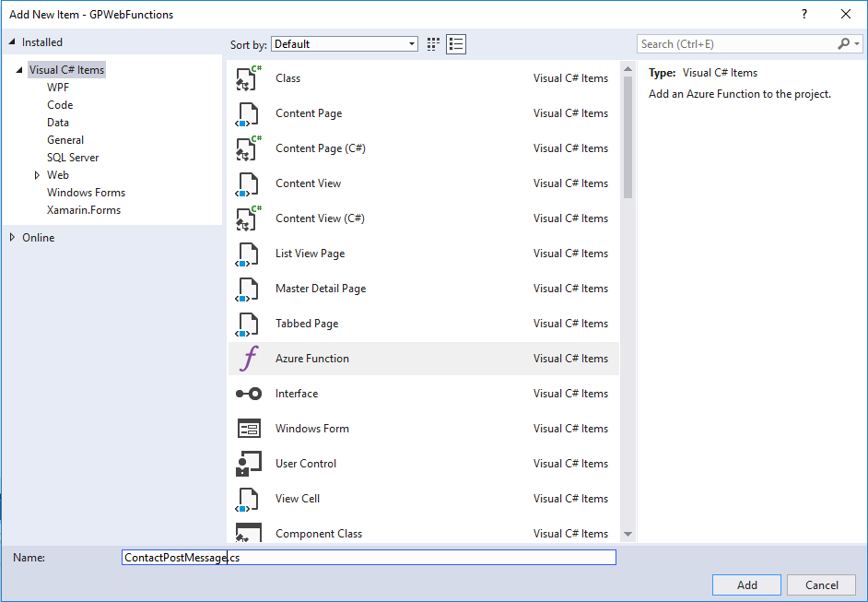Collapse the Installed section
Screen dimensions: 868x602
(12, 42)
